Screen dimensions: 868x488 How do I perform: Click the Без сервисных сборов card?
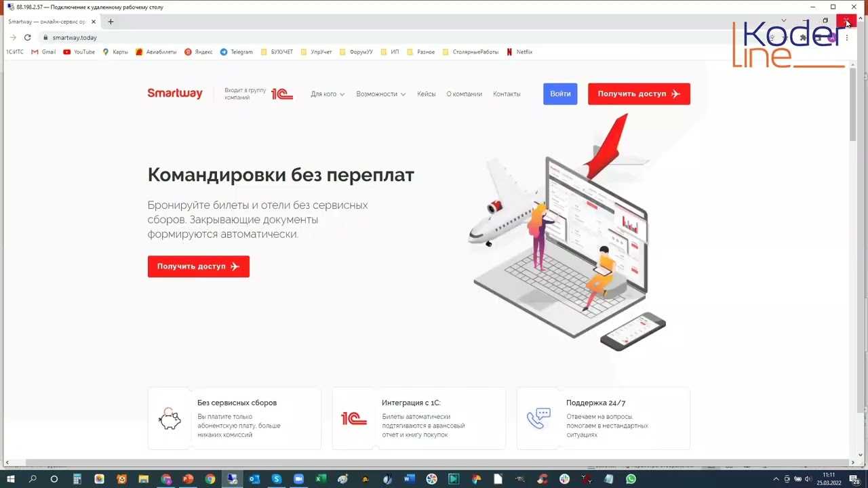point(235,418)
